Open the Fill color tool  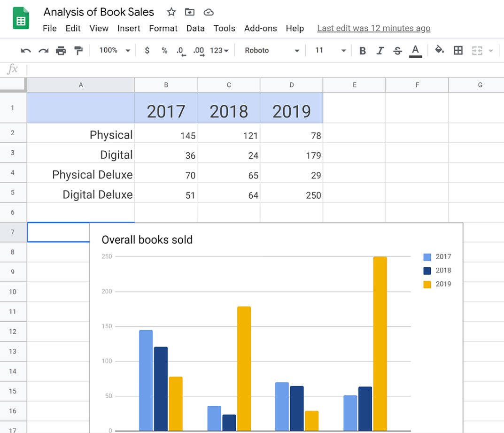pyautogui.click(x=440, y=51)
